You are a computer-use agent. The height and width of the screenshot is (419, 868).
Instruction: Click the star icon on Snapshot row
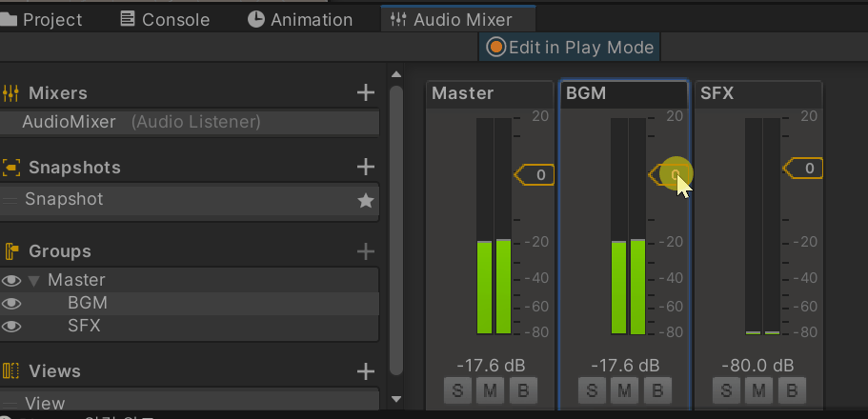(x=365, y=200)
